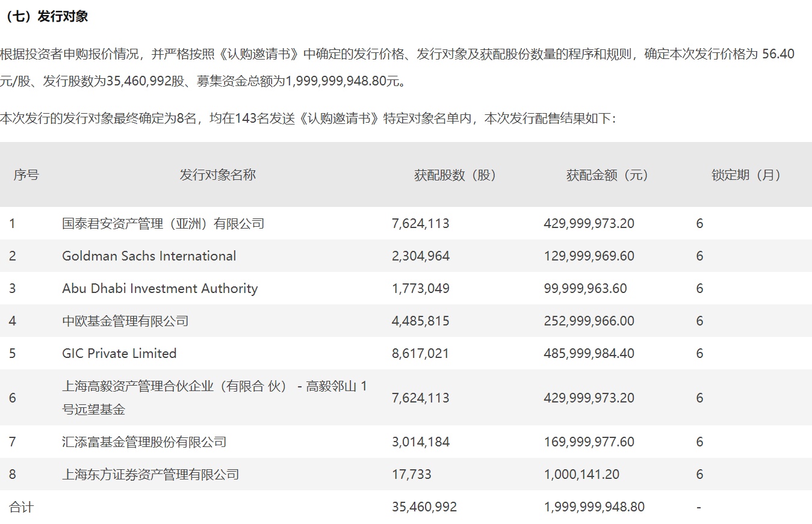Select the Abu Dhabi Investment Authority row name

pyautogui.click(x=160, y=289)
